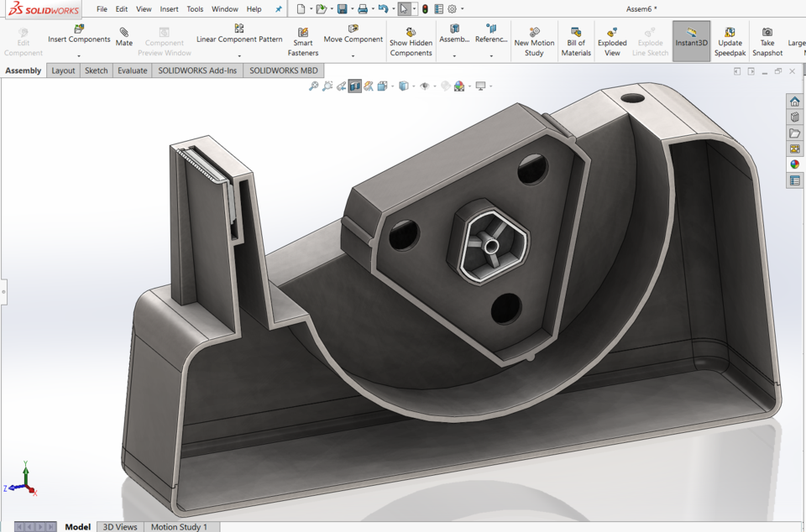Switch to the Motion Study 1 tab
This screenshot has height=532, width=806.
click(179, 527)
